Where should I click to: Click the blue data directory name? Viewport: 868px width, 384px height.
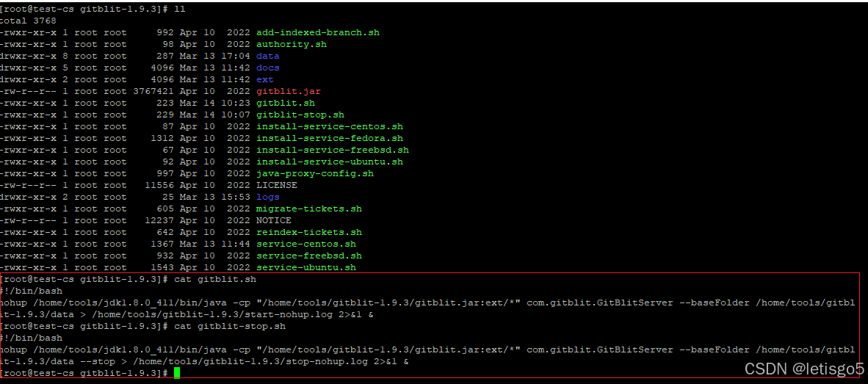click(267, 56)
